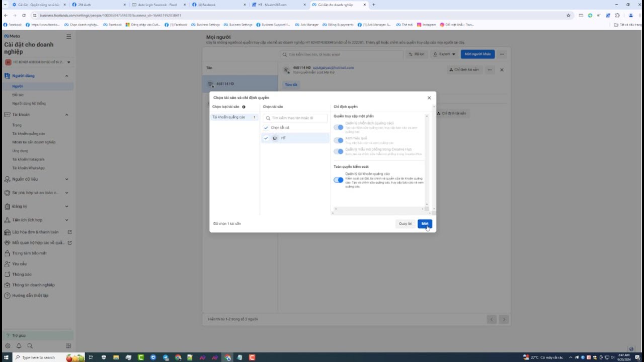The image size is (644, 362).
Task: Click the grid panel icon in sidebar footer
Action: click(68, 346)
